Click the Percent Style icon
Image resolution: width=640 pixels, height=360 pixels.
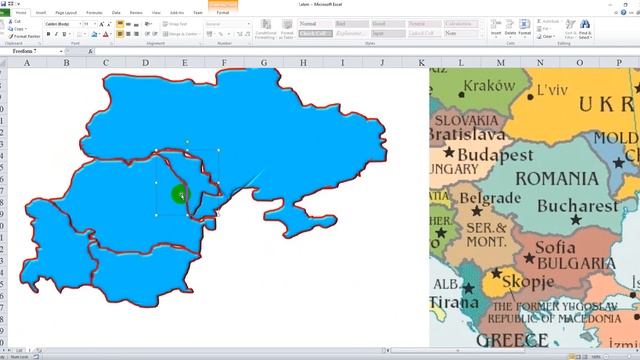[221, 34]
